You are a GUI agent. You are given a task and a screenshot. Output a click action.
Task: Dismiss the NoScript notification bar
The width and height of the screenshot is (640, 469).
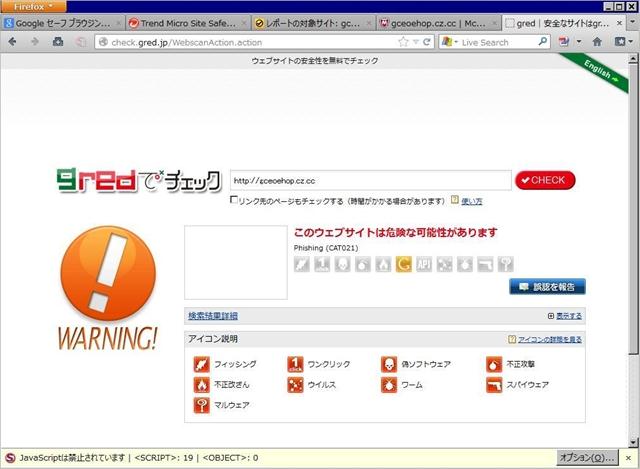629,458
